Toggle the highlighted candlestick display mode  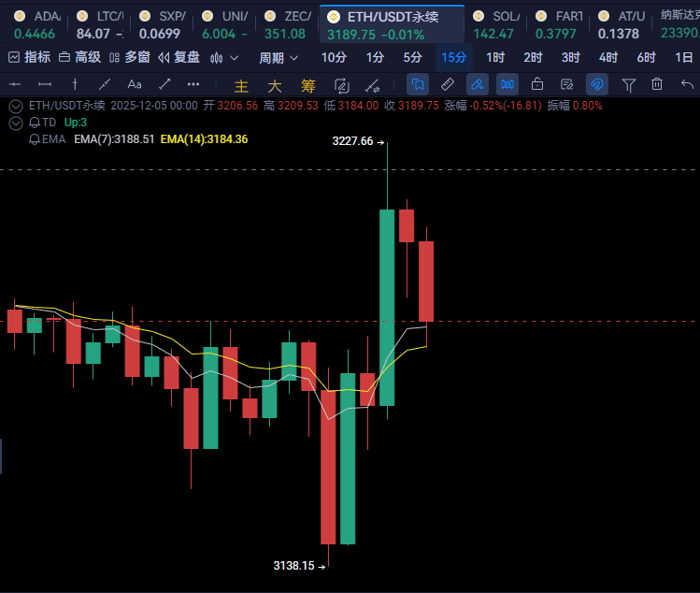click(507, 84)
